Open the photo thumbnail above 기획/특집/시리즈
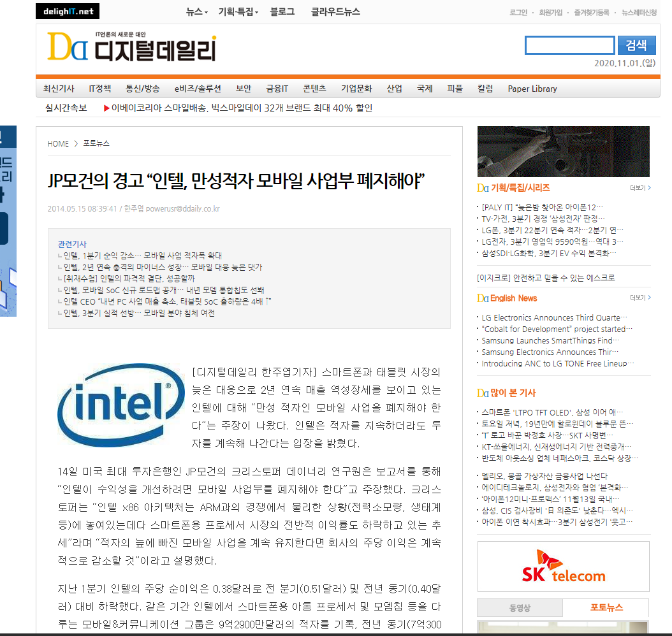672x636 pixels. tap(563, 151)
